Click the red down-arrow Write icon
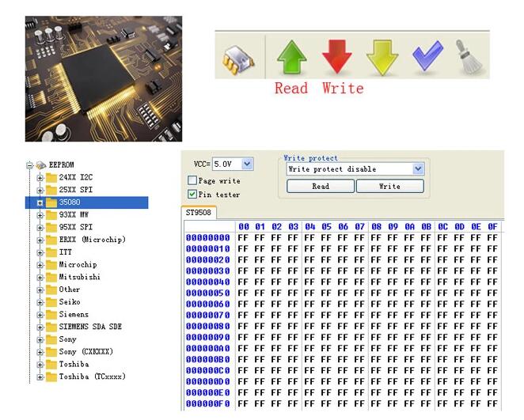 (x=337, y=57)
